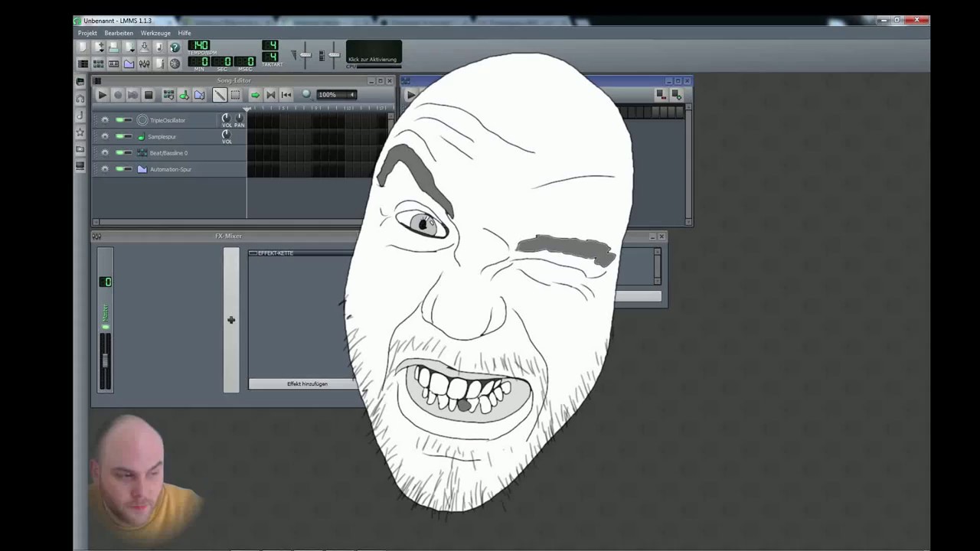Select draw mode pencil in Song-Editor

[220, 95]
